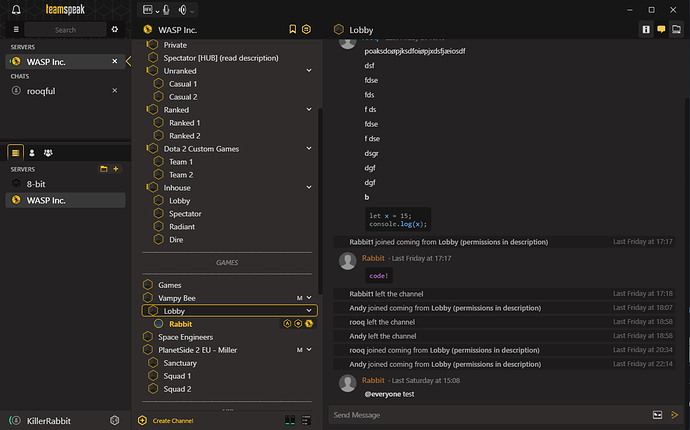Viewport: 690px width, 430px height.
Task: Collapse the Inhouse channel group
Action: pos(310,187)
